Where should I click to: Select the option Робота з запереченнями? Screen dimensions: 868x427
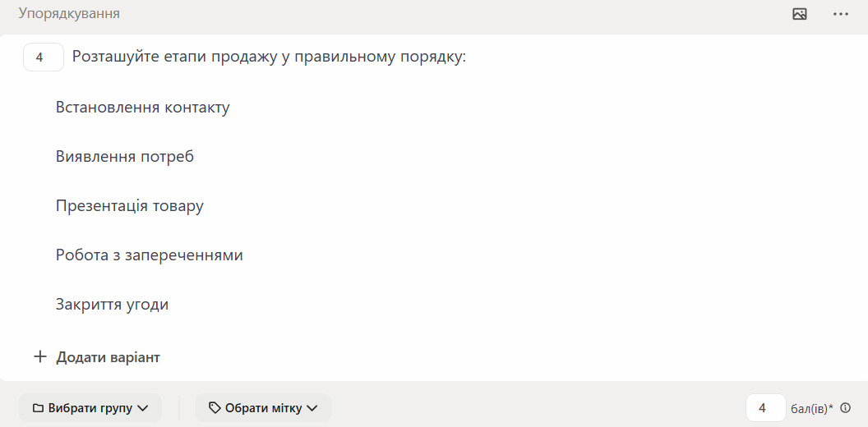pyautogui.click(x=150, y=255)
